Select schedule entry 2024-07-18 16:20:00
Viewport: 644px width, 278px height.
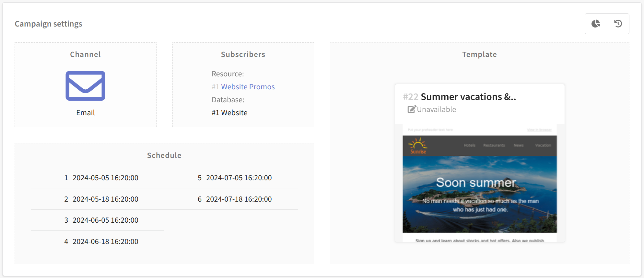pyautogui.click(x=239, y=199)
